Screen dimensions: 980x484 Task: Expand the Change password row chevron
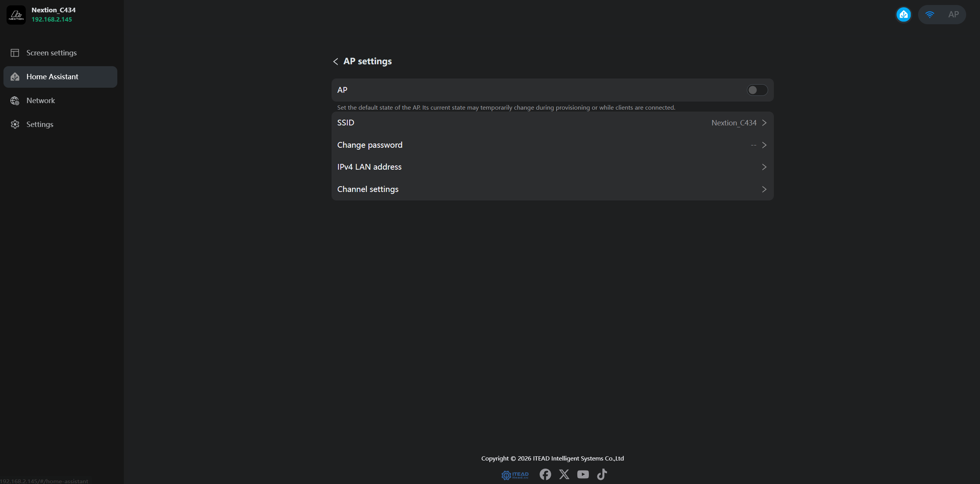tap(764, 145)
